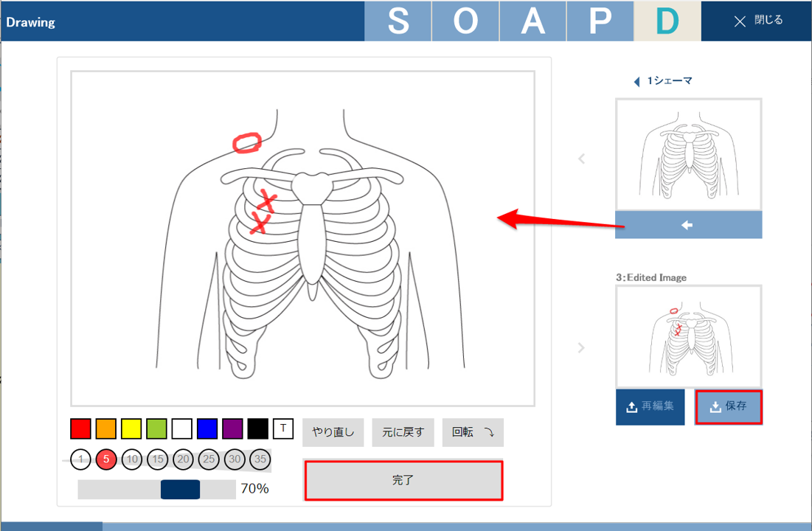Open the P tab
The height and width of the screenshot is (531, 812).
pos(600,21)
